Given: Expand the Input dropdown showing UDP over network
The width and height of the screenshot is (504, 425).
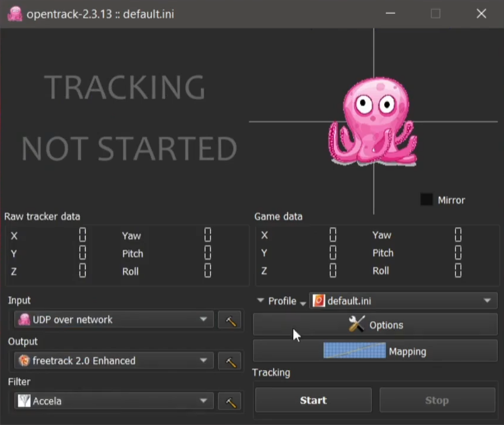Looking at the screenshot, I should click(114, 319).
